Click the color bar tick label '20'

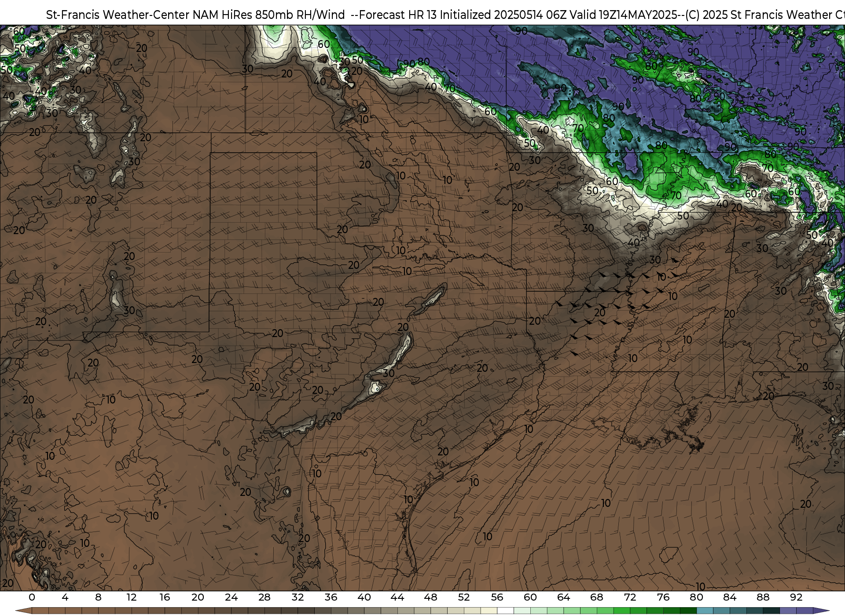(198, 598)
